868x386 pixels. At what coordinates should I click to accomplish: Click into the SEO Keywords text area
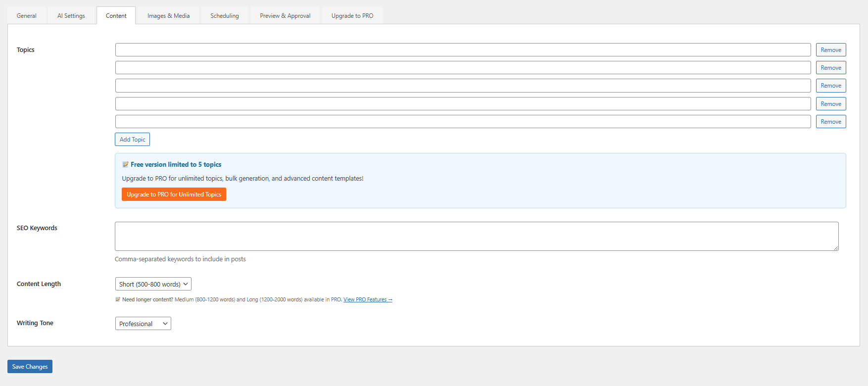coord(476,236)
